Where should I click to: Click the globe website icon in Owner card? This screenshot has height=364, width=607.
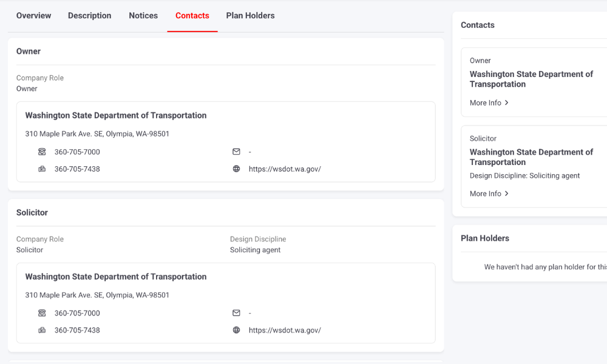[x=236, y=169]
